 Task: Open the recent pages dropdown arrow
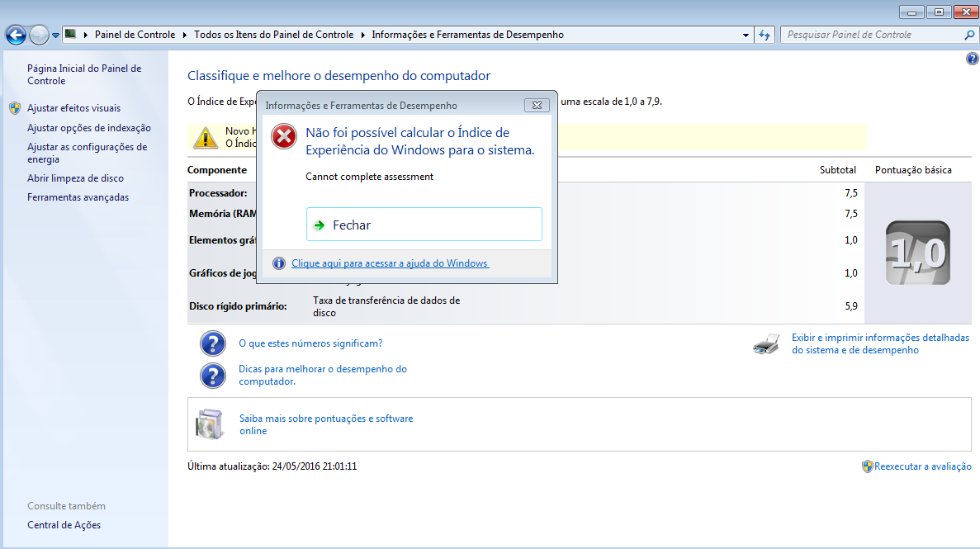55,35
